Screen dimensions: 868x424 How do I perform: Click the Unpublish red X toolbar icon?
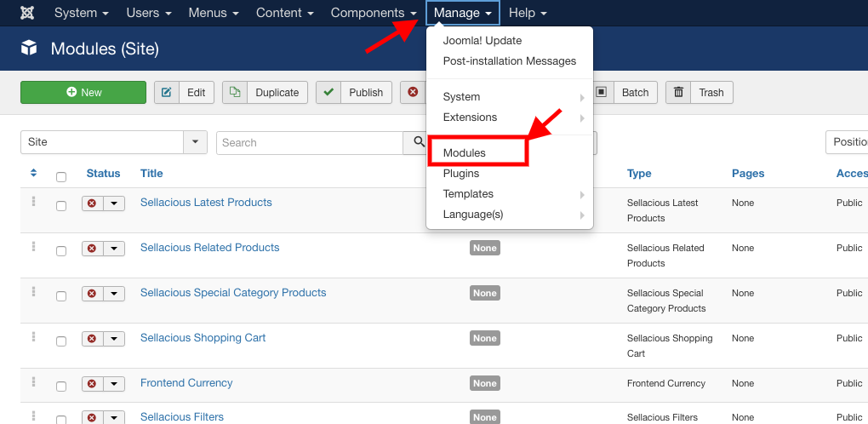click(x=413, y=93)
